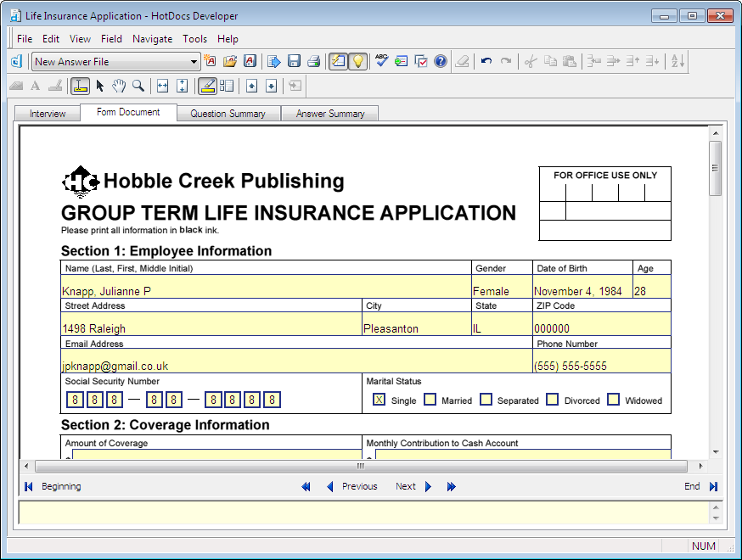Open the Tools menu
The height and width of the screenshot is (560, 742).
pyautogui.click(x=195, y=39)
